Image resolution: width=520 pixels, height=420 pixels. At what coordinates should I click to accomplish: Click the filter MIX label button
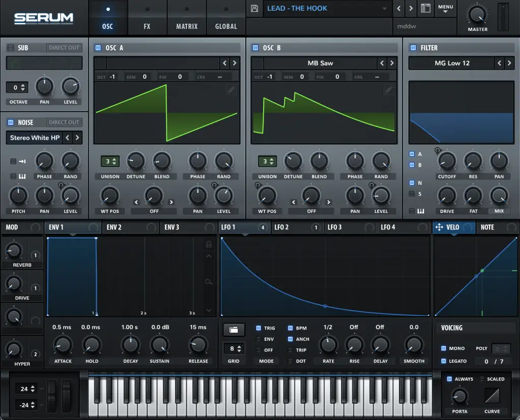point(499,211)
